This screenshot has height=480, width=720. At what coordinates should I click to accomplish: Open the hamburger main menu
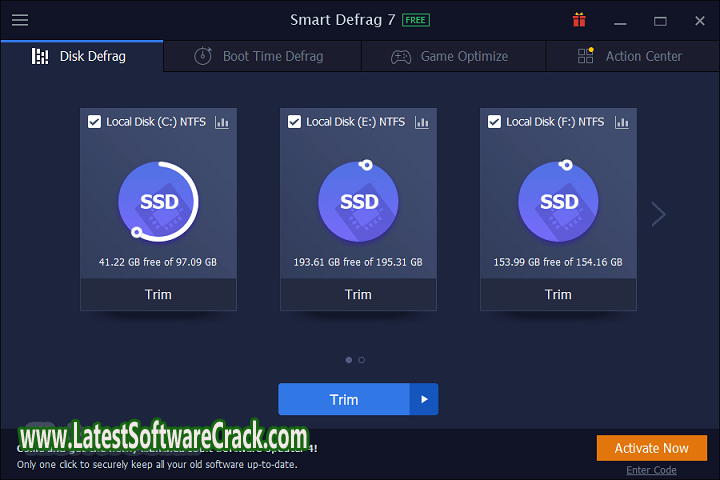click(20, 20)
